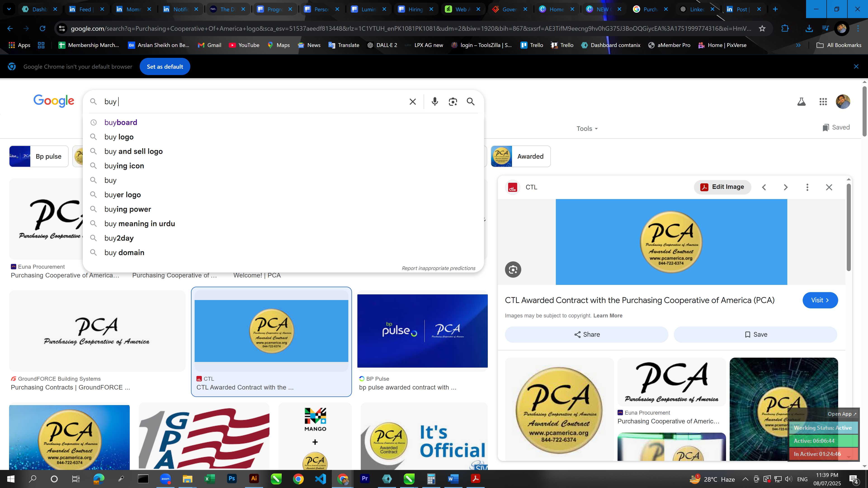Click Learn More copyright link

coord(608,316)
